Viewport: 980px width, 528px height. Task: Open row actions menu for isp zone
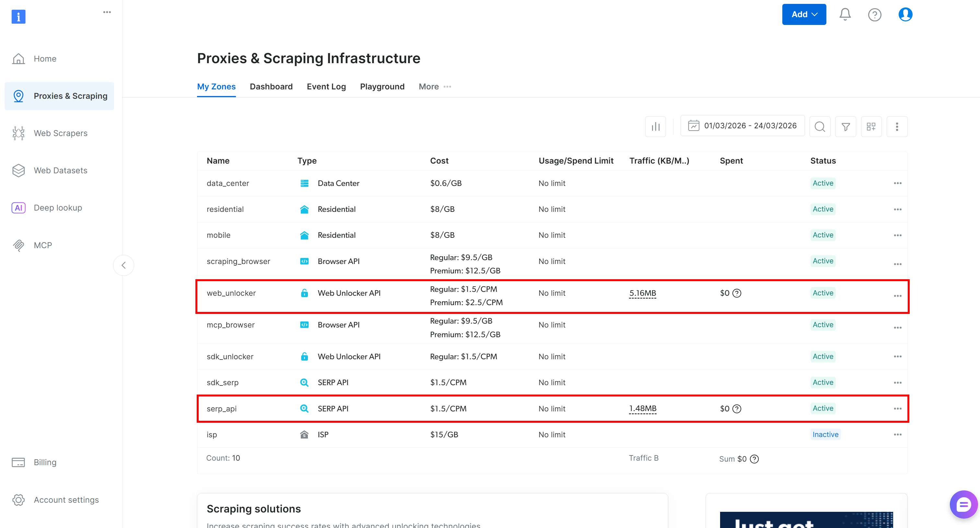coord(897,434)
